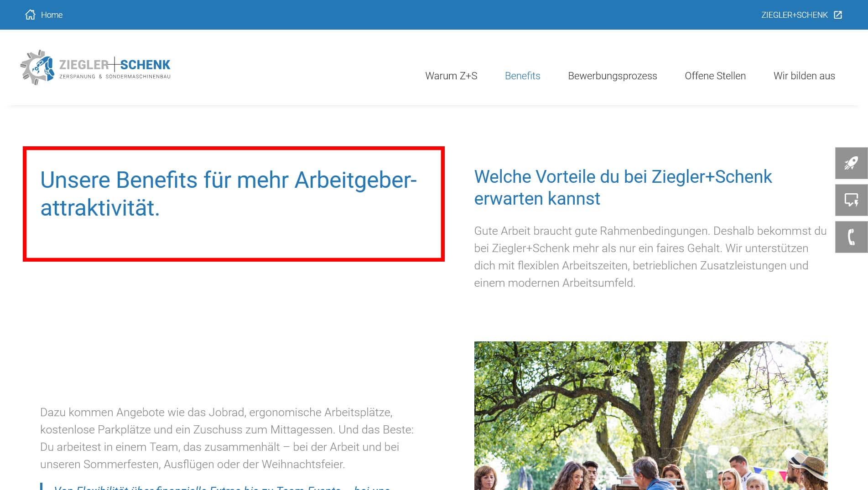Click the house icon in top bar

30,15
